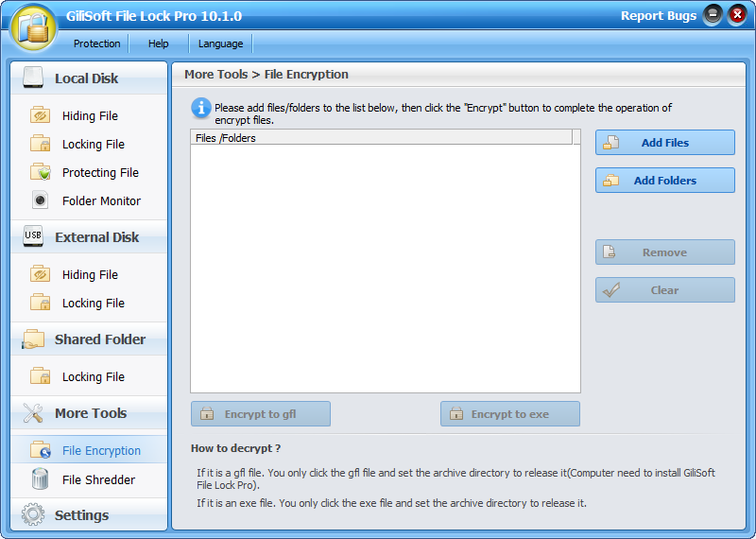Click the Add Folders button label
Screen dimensions: 756x539
pyautogui.click(x=665, y=181)
